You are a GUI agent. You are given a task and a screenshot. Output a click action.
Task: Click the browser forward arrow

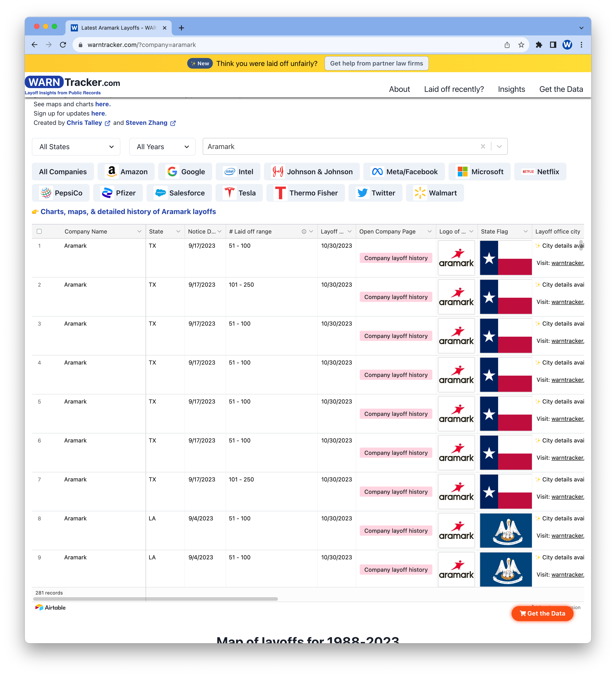point(49,44)
